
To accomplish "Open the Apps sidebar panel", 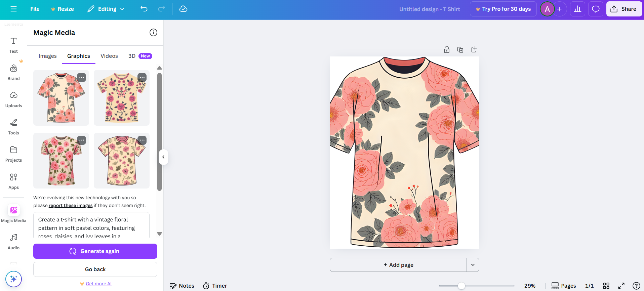I will pos(13,181).
